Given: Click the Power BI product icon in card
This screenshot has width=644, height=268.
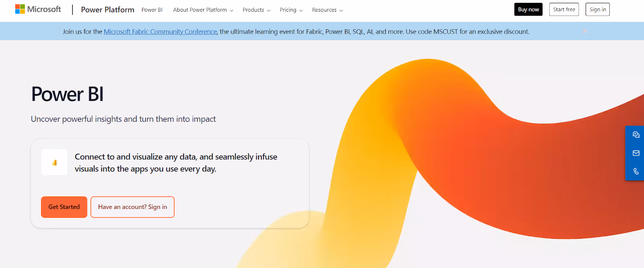Looking at the screenshot, I should coord(54,162).
